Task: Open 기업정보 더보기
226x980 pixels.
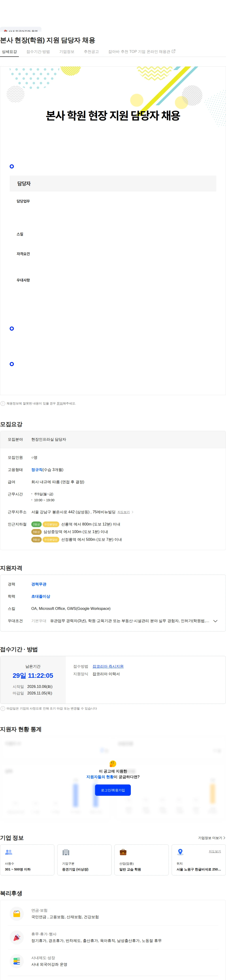Action: [x=211, y=838]
